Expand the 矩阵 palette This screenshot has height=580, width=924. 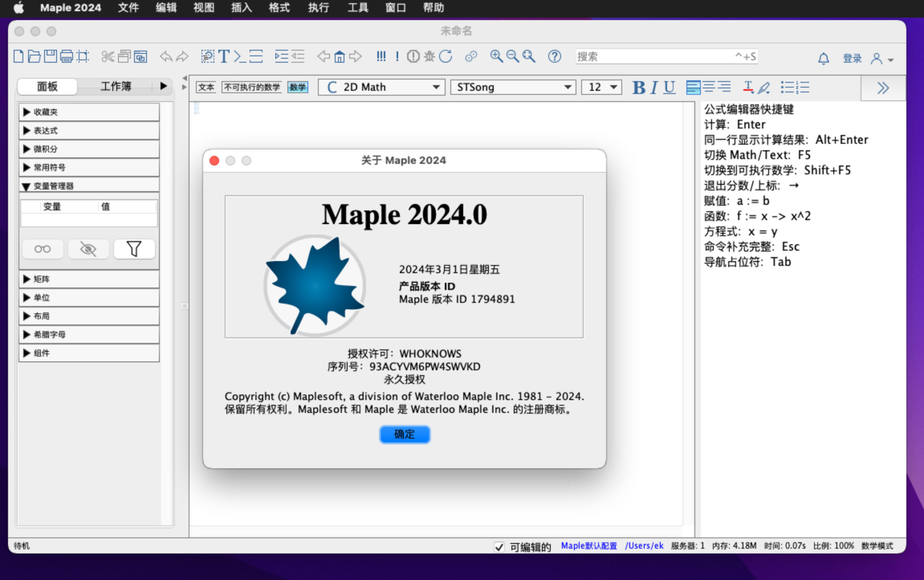click(x=89, y=279)
